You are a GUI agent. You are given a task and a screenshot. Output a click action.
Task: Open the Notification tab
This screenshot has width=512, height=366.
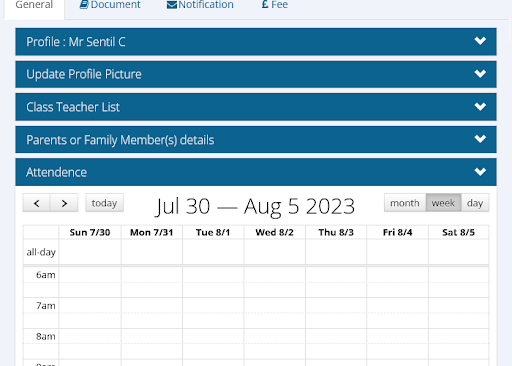(200, 5)
